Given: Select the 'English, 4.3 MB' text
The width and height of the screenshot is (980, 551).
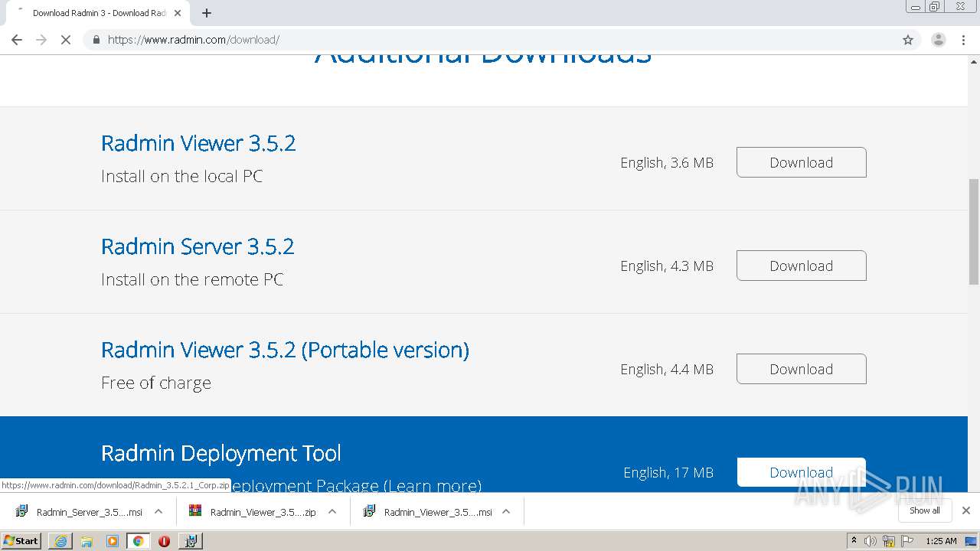Looking at the screenshot, I should [667, 266].
